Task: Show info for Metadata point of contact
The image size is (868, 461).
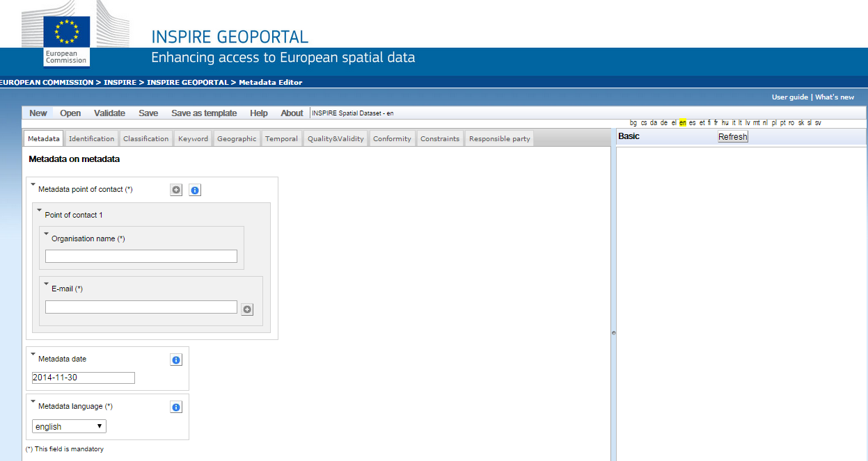Action: [195, 190]
